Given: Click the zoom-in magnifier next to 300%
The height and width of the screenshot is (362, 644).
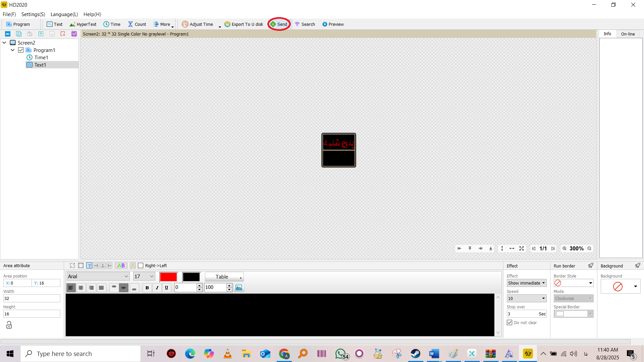Looking at the screenshot, I should [565, 248].
